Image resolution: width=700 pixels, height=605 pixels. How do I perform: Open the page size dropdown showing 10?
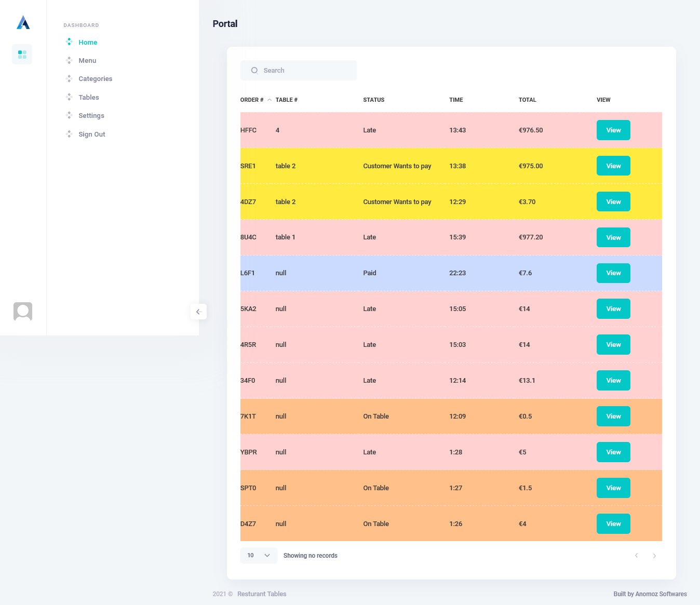pyautogui.click(x=259, y=556)
